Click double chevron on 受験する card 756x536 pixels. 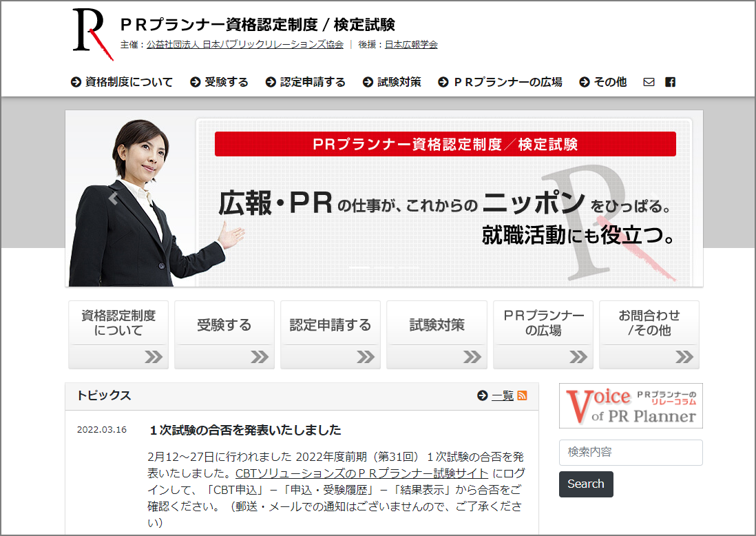[260, 357]
